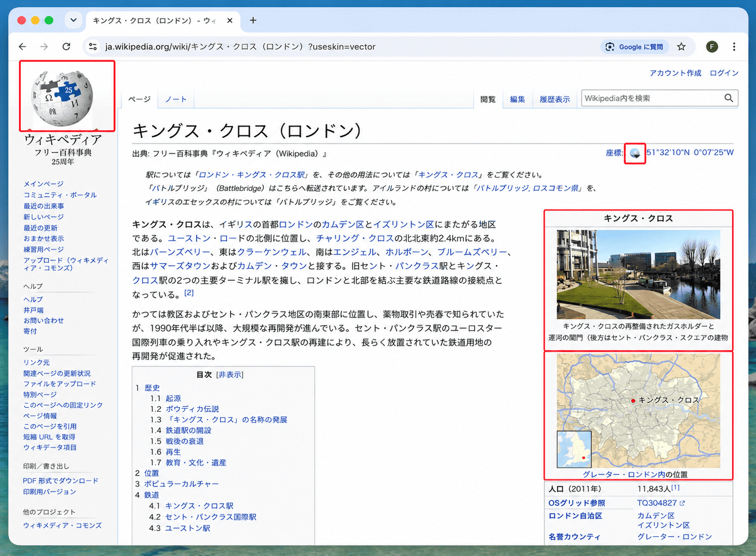Open 特別ページ tool link
This screenshot has width=756, height=556.
40,394
